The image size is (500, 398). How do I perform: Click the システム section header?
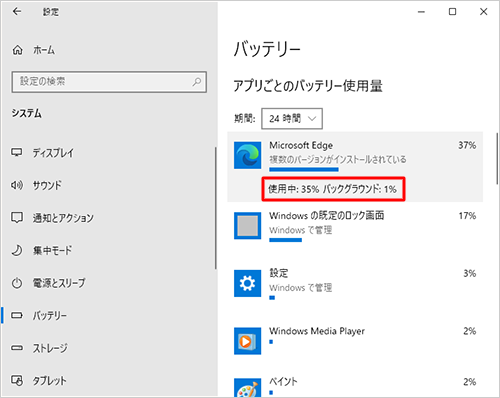point(27,113)
